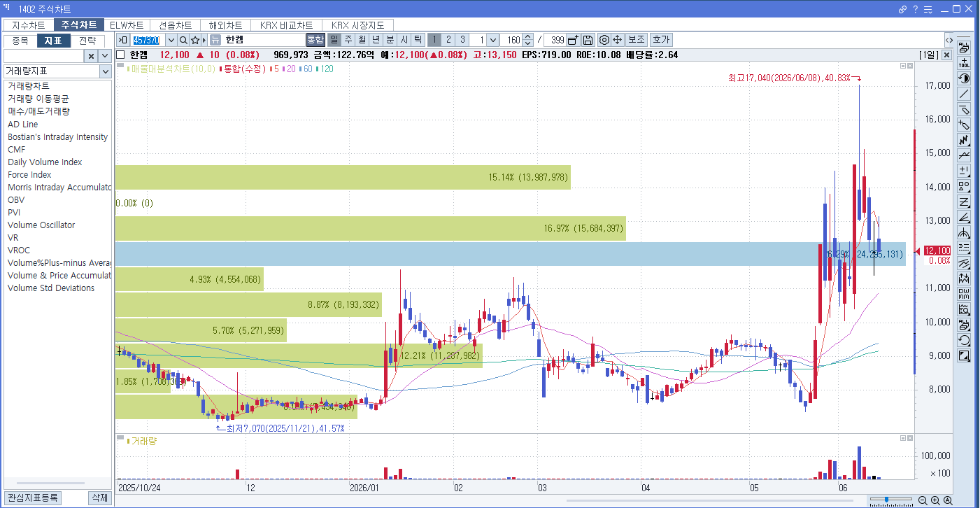Open the 종목 panel tab
Screen dimensions: 980x508
(20, 41)
